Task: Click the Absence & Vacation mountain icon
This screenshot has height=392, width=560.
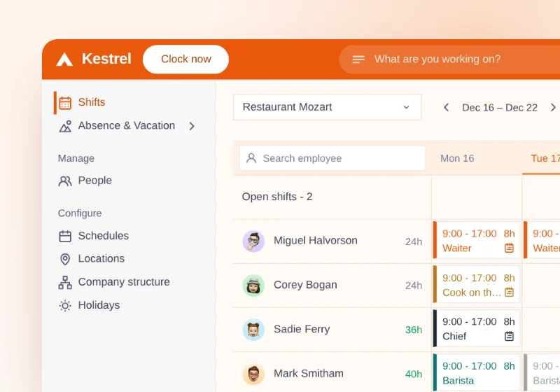Action: [65, 127]
